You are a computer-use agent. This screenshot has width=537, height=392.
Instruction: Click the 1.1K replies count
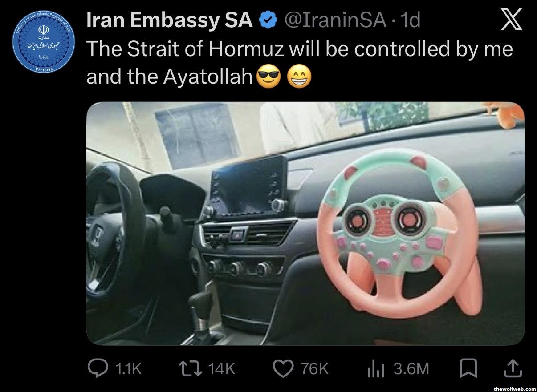point(128,368)
